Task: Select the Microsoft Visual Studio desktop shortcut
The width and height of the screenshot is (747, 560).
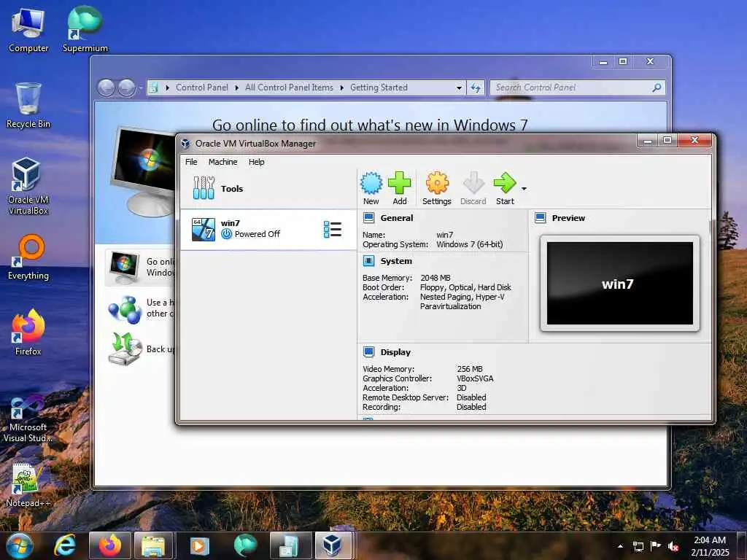Action: click(28, 419)
